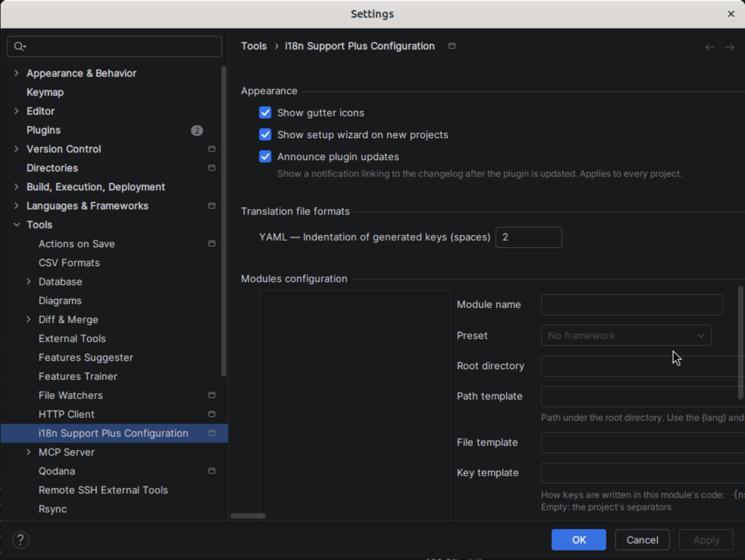This screenshot has width=745, height=560.
Task: Click the project-level icon beside Version Control
Action: pyautogui.click(x=212, y=149)
